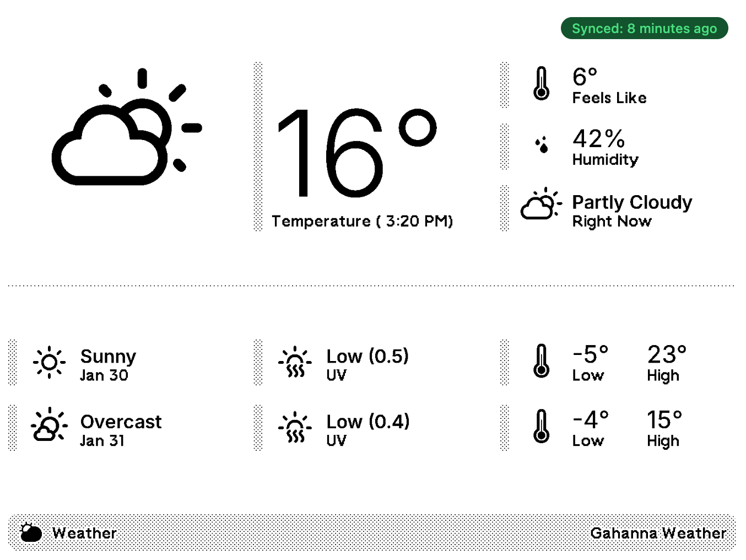Click the humidity droplets icon
Screen dimensions: 746x560
pyautogui.click(x=542, y=145)
